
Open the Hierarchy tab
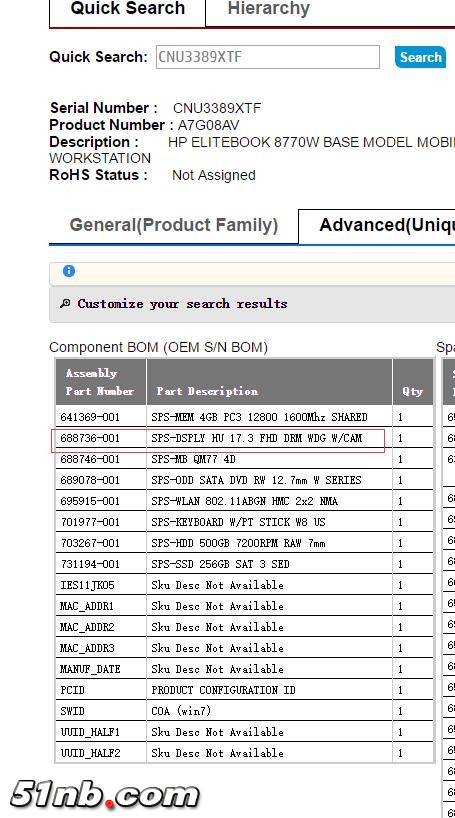(x=269, y=9)
